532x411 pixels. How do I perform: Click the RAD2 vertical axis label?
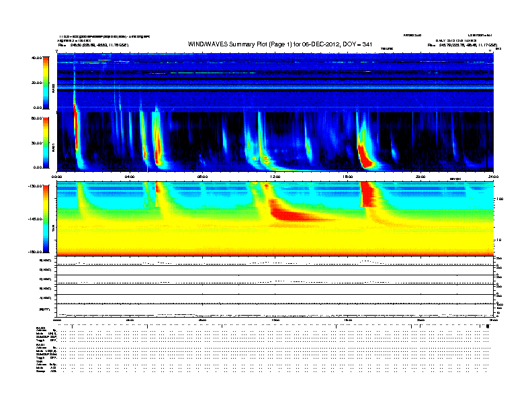point(53,88)
